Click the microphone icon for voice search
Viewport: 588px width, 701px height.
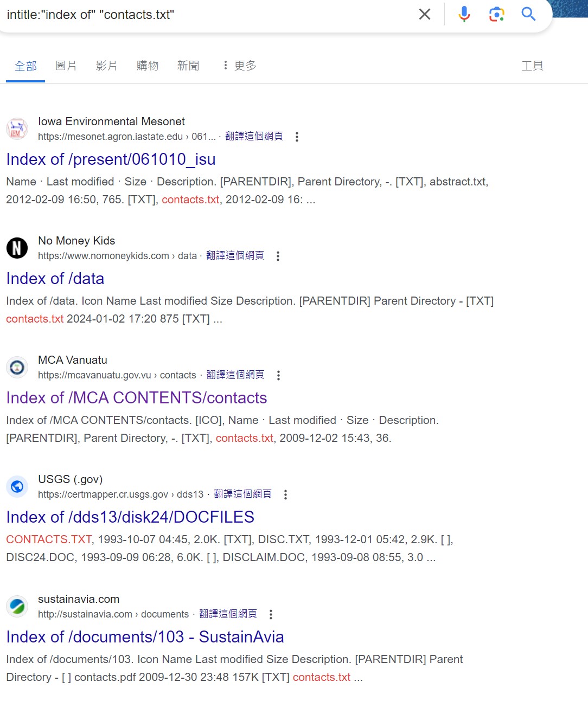point(464,14)
